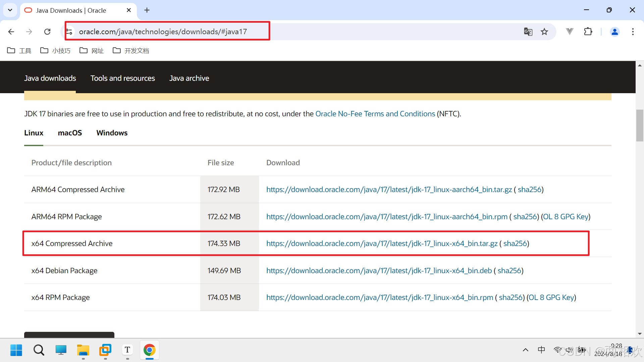Open the 开发文档 bookmark folder
The width and height of the screenshot is (644, 362).
coord(131,51)
